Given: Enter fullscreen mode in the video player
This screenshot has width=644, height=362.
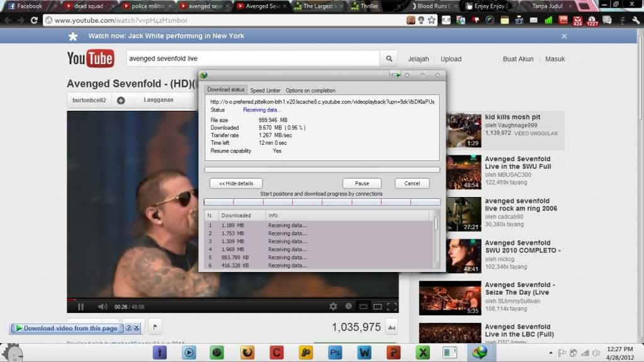Looking at the screenshot, I should [392, 307].
